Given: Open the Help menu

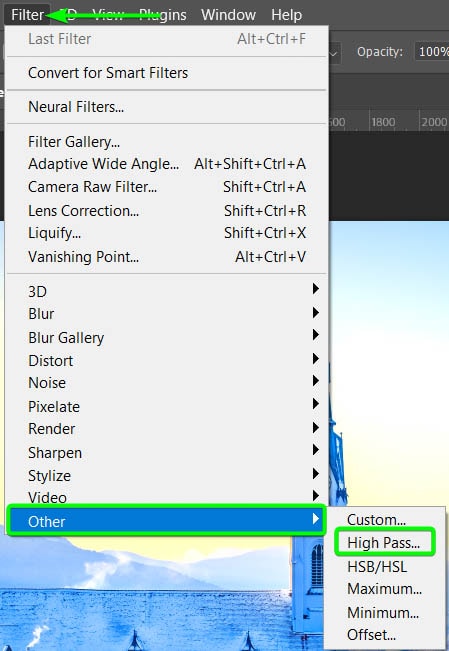Looking at the screenshot, I should (x=286, y=15).
